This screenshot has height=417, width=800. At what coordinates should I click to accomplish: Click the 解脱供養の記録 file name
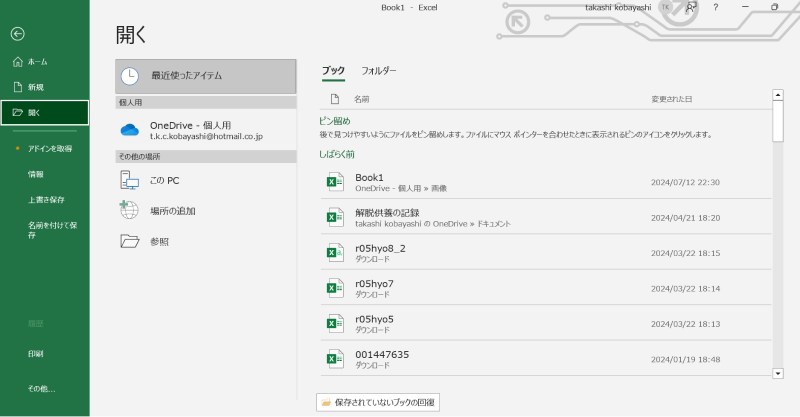point(387,213)
